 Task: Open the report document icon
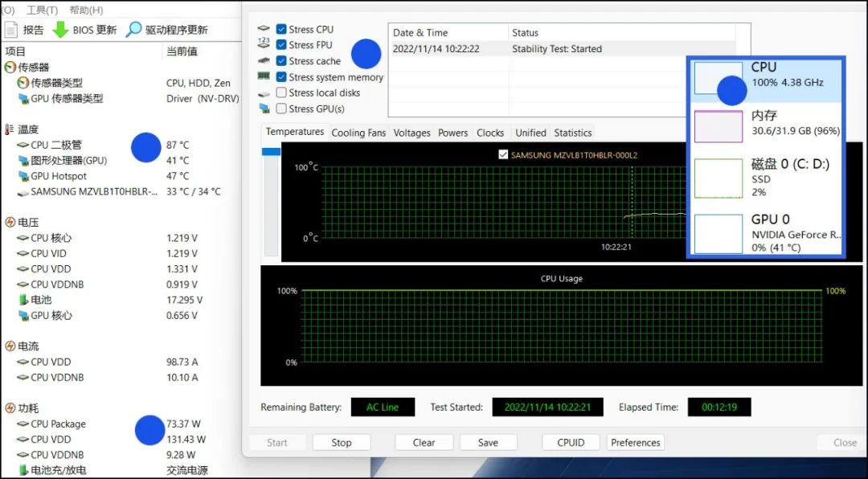point(10,30)
